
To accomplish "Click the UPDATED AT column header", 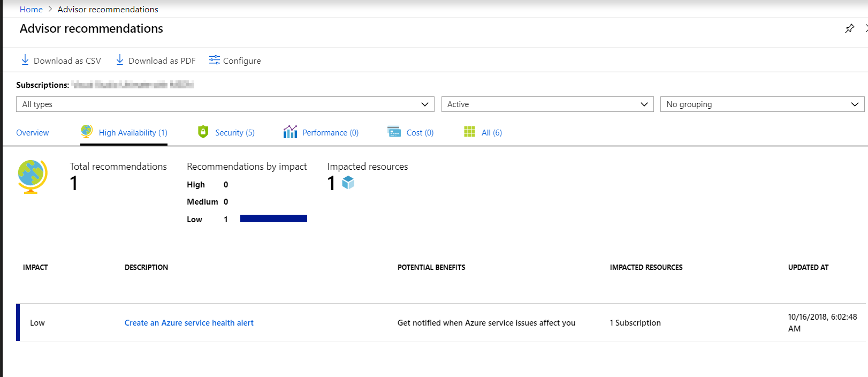I will tap(808, 267).
